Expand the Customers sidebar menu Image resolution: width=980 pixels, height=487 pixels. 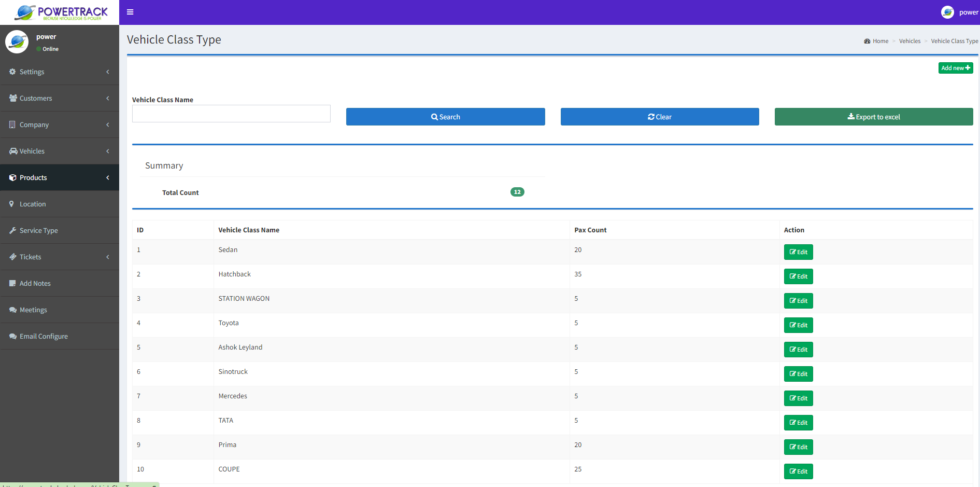[x=36, y=99]
